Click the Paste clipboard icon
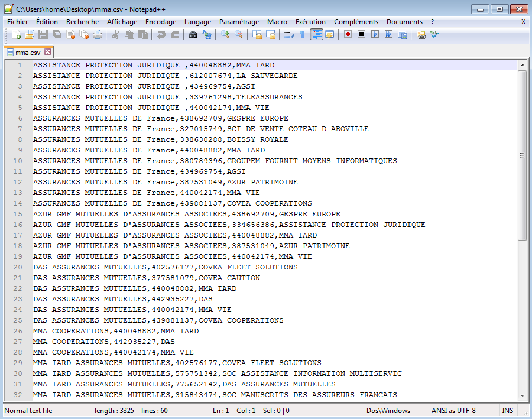 [x=143, y=35]
